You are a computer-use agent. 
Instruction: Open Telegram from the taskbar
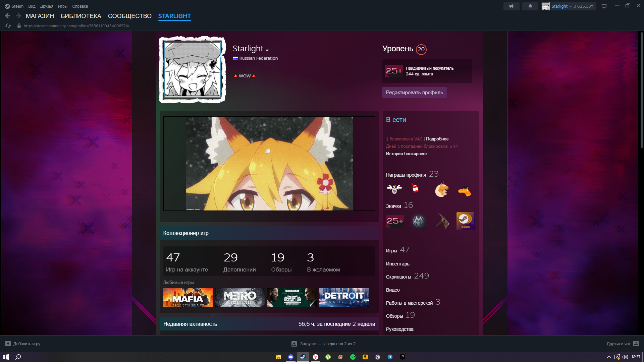tap(390, 357)
